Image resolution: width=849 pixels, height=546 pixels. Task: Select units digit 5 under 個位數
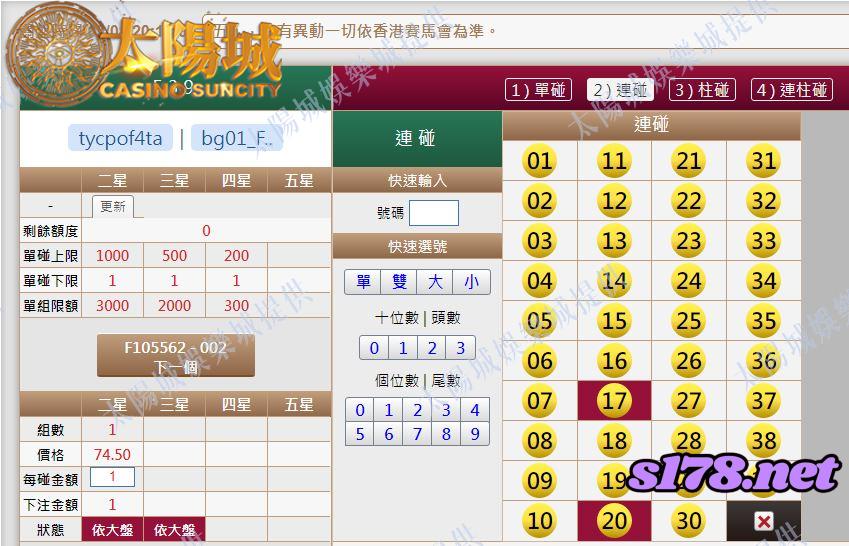pos(360,434)
